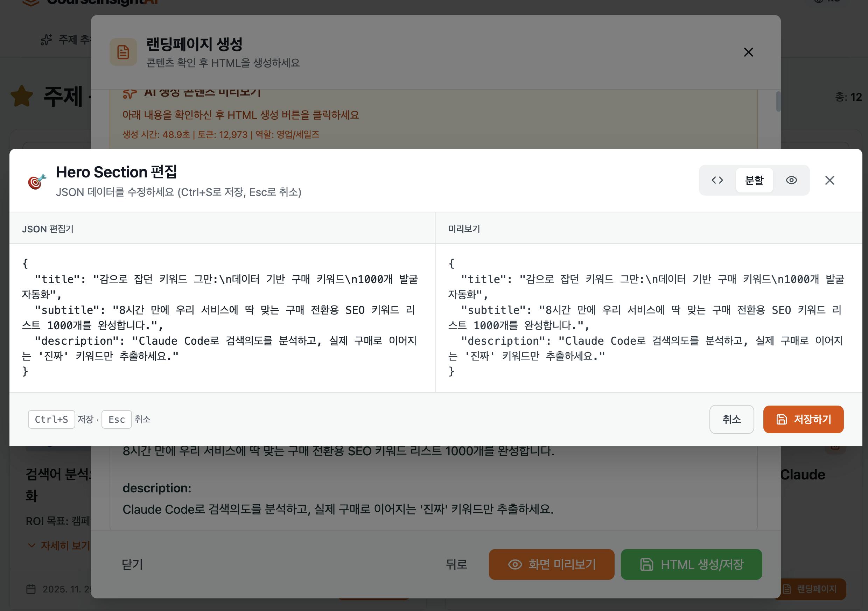Click the target icon beside Hero Section title
This screenshot has height=611, width=868.
coord(37,182)
